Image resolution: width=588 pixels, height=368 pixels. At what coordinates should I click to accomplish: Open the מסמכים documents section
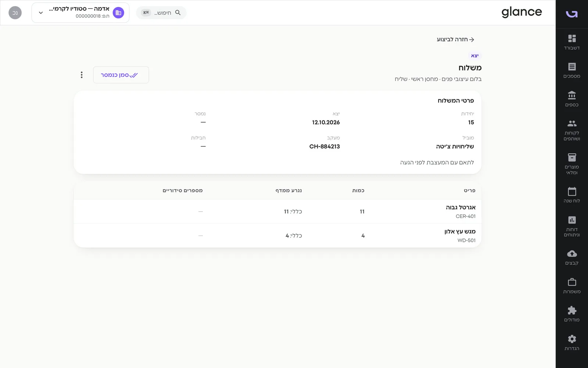pos(572,71)
